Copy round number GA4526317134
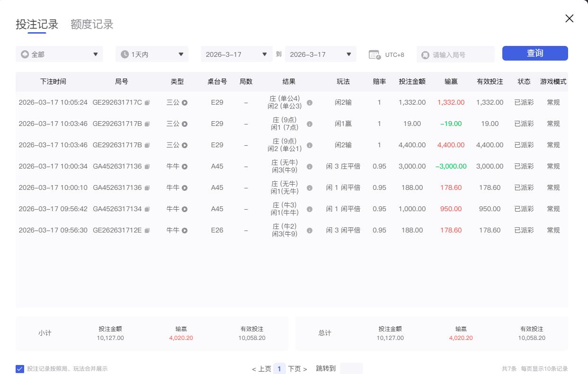The width and height of the screenshot is (588, 374). [x=147, y=209]
